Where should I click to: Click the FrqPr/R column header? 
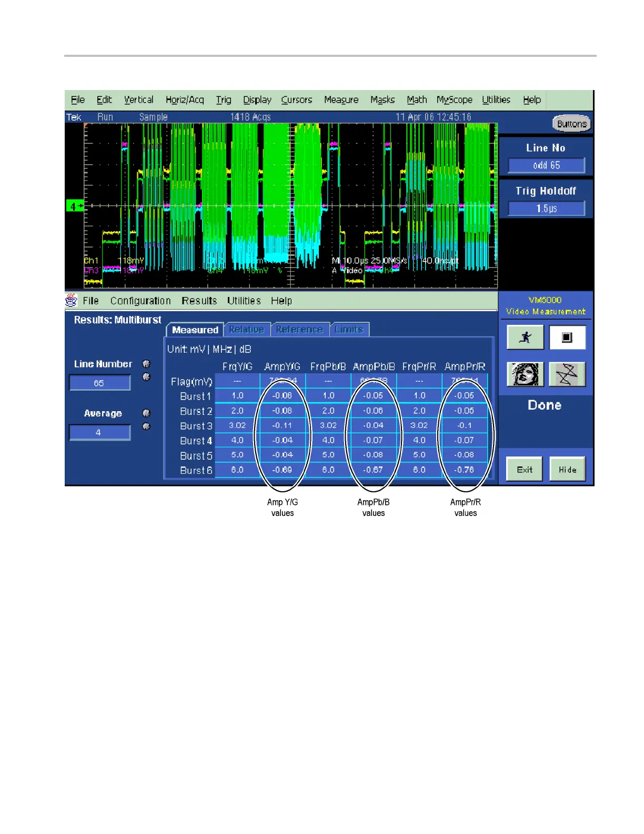(419, 366)
